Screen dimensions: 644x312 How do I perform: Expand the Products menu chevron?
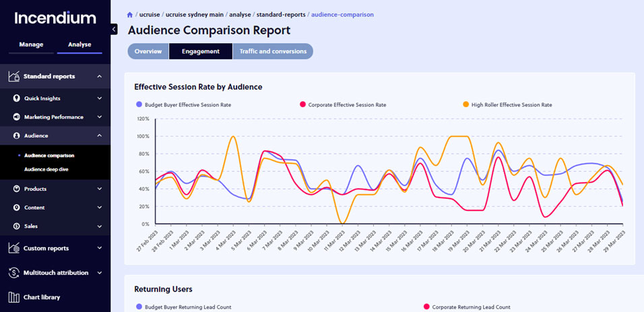99,189
